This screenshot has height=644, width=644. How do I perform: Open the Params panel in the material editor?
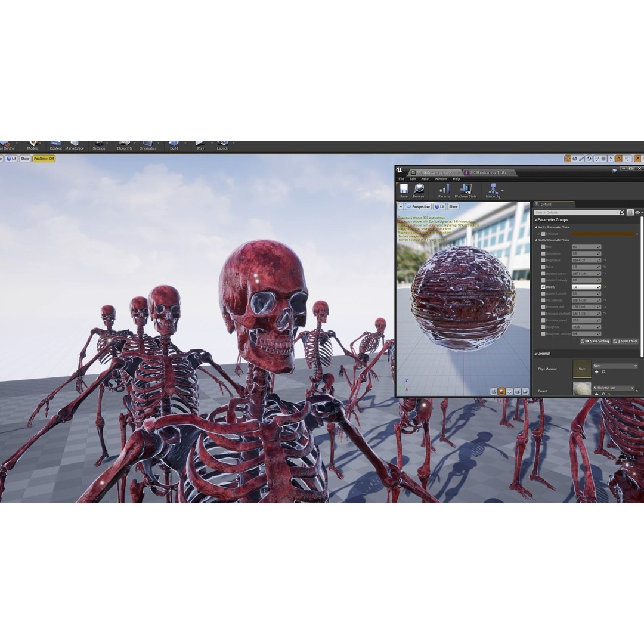(x=444, y=190)
